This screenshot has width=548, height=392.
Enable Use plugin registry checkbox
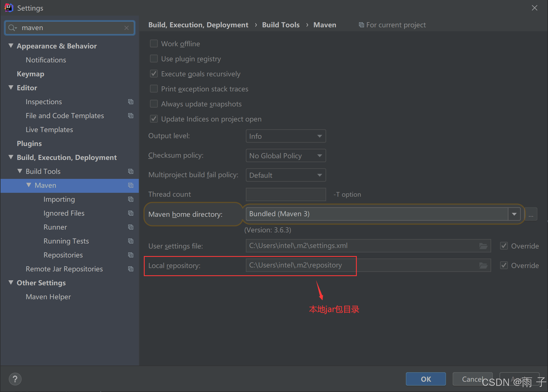coord(154,59)
